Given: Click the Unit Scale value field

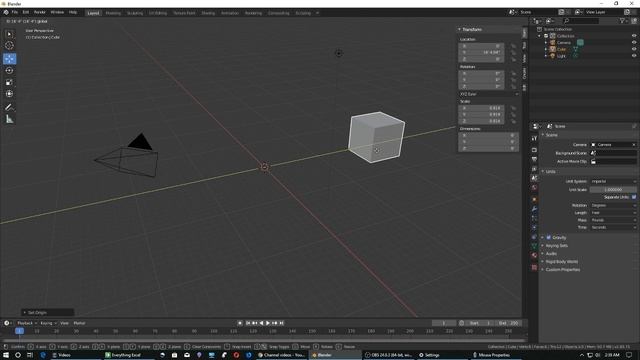Looking at the screenshot, I should point(613,190).
